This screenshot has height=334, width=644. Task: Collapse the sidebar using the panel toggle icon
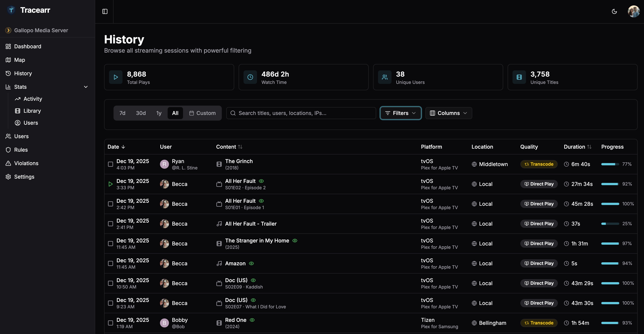click(105, 11)
